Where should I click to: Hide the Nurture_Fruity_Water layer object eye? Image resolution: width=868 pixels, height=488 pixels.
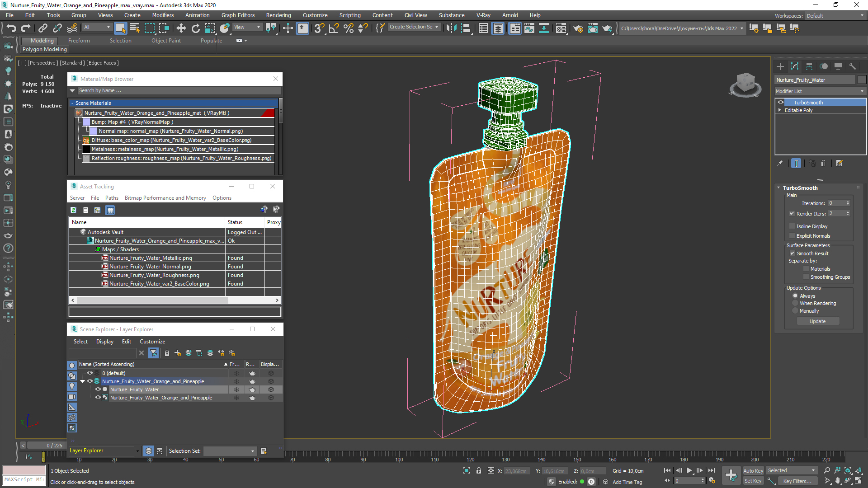98,389
